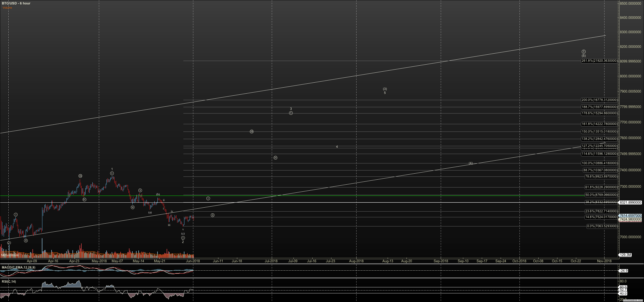
Task: Click the 8500.0000000 price axis label
Action: click(x=630, y=3)
